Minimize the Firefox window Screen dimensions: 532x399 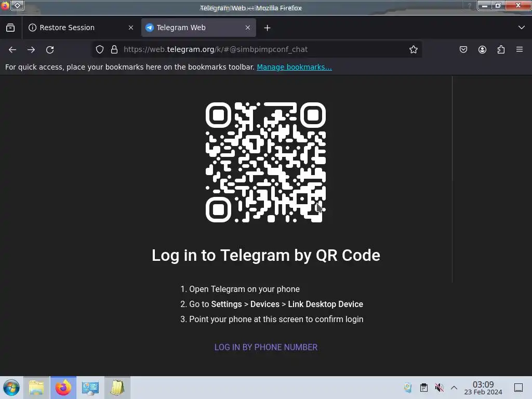click(x=485, y=5)
